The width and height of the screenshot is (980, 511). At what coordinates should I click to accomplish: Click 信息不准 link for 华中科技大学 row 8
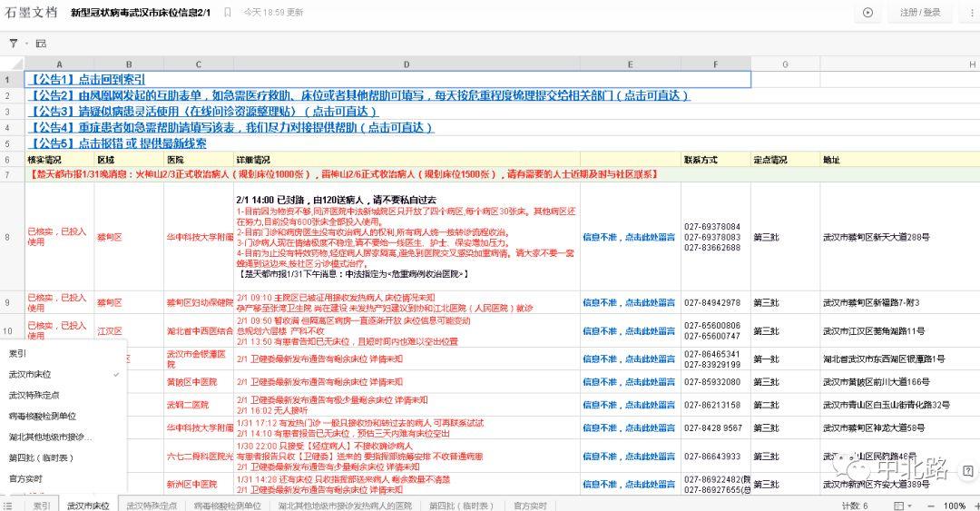629,237
